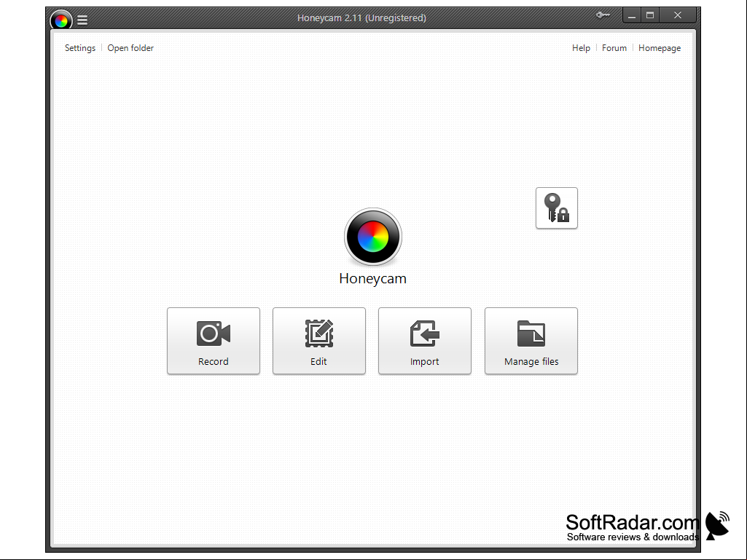Open the hamburger menu in title bar
This screenshot has height=560, width=747.
pyautogui.click(x=82, y=20)
